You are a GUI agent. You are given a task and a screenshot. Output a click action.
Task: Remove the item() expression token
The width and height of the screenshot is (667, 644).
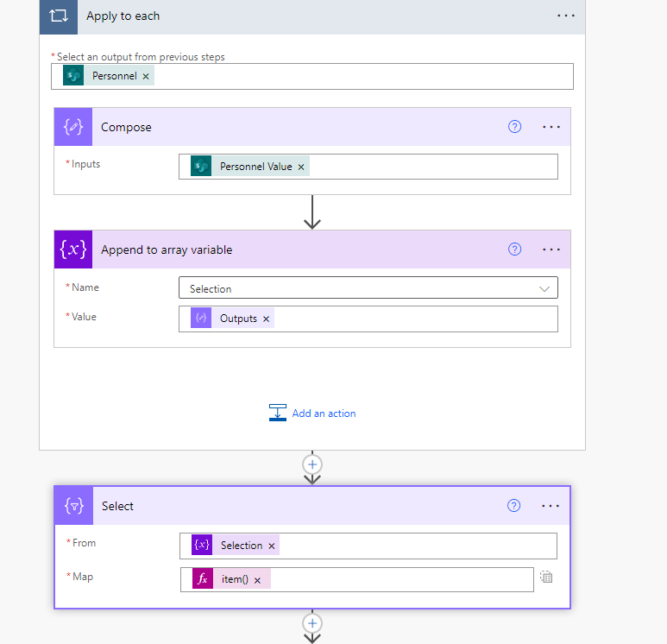[257, 580]
